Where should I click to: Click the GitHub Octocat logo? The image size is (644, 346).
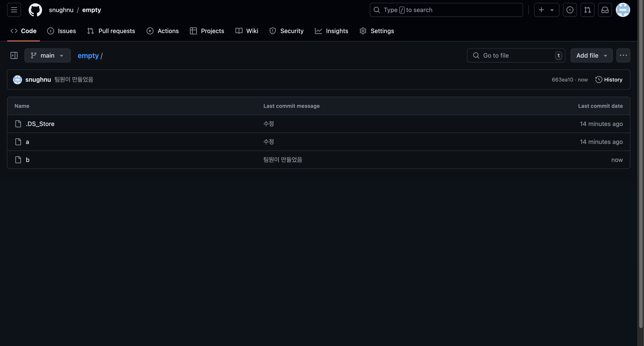(35, 10)
